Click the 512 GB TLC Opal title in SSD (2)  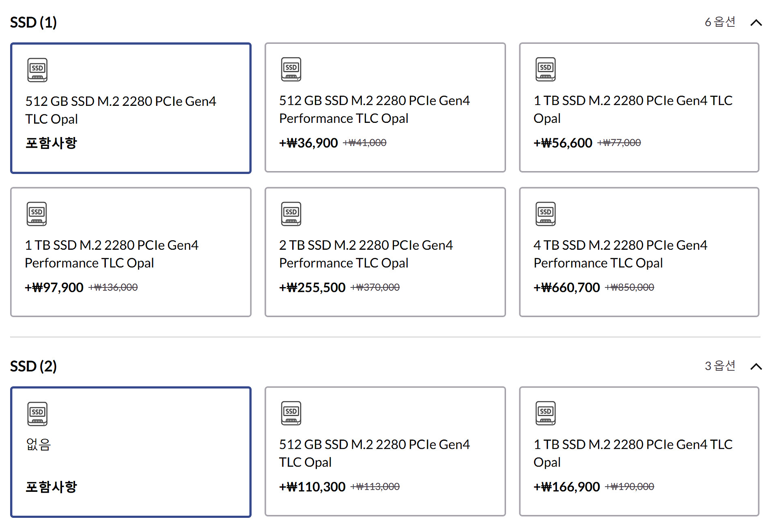coord(374,453)
